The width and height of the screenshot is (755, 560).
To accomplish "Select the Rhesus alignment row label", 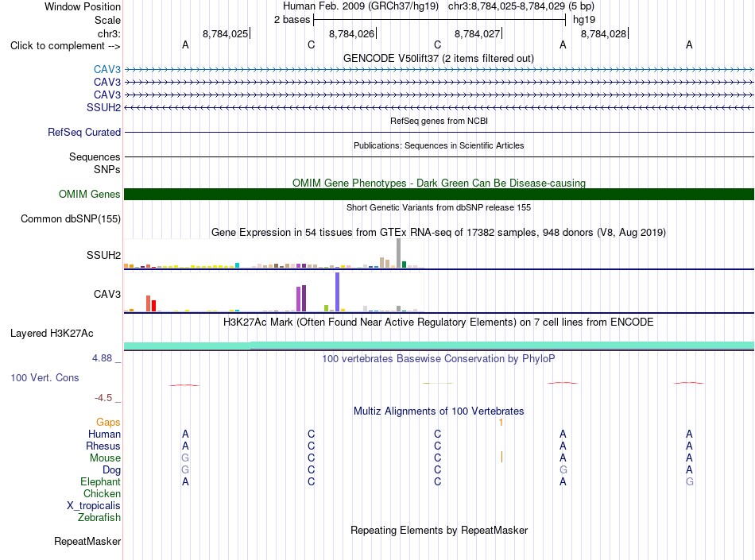I will click(x=103, y=446).
